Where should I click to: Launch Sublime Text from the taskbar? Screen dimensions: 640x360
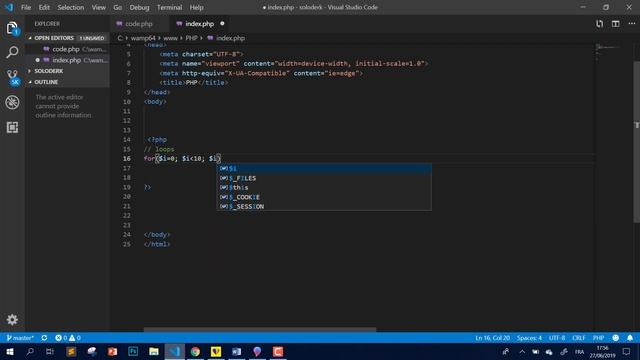click(x=71, y=351)
